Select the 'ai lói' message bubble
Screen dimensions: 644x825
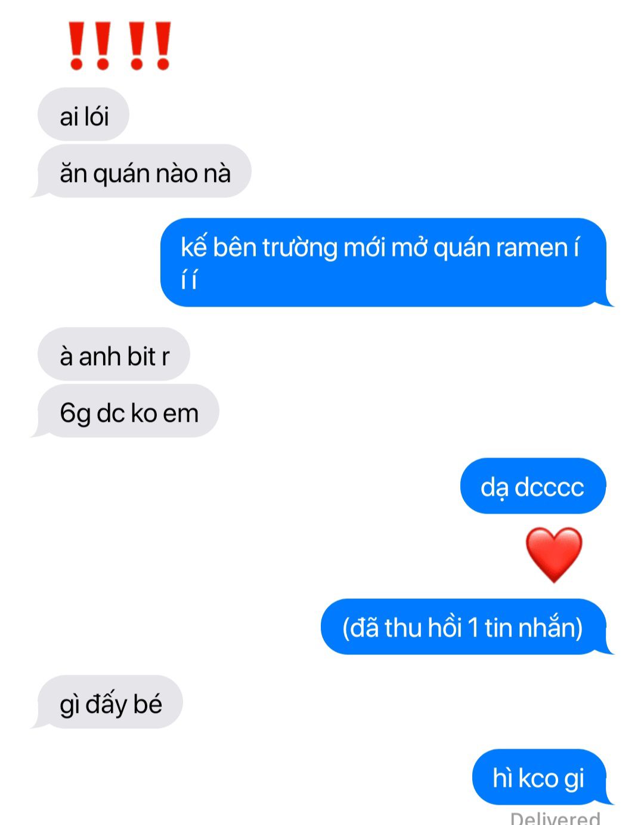[83, 115]
